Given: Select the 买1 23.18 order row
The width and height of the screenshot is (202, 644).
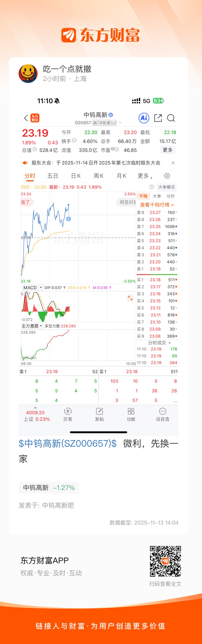Looking at the screenshot, I should (x=157, y=280).
